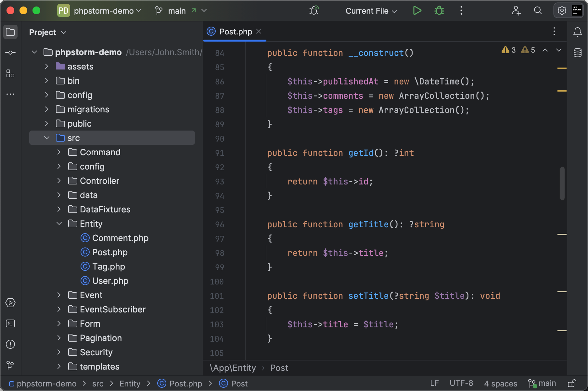Open IDE Settings via the gear icon
This screenshot has height=391, width=588.
click(x=562, y=10)
